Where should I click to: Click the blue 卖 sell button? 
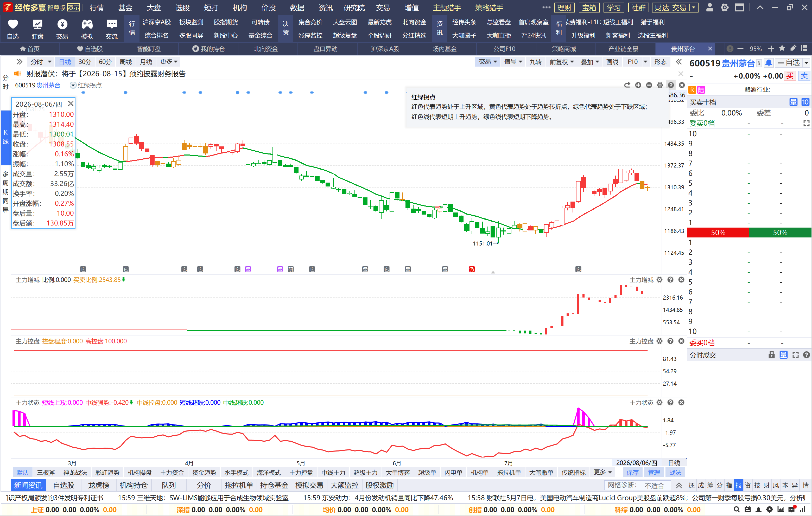pos(804,76)
